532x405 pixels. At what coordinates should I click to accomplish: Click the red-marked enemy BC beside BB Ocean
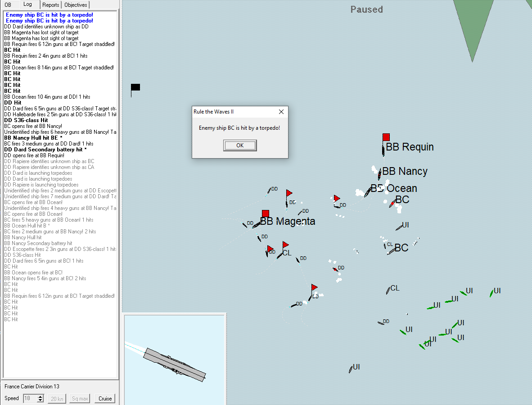(x=392, y=204)
